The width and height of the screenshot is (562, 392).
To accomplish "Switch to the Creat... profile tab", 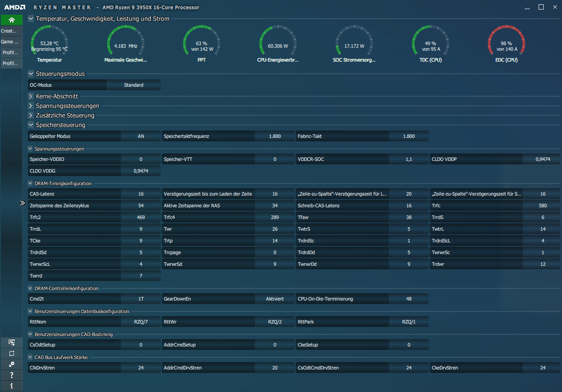I will [x=11, y=31].
